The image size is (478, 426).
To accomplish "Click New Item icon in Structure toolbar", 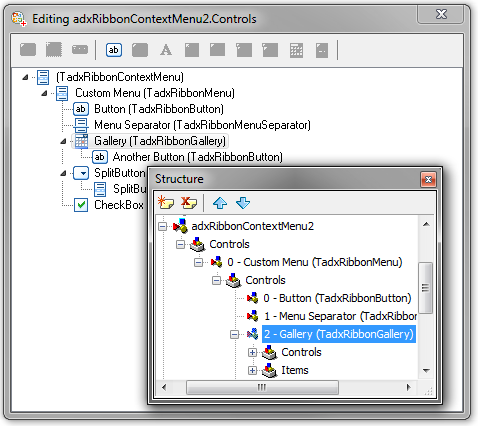I will [x=166, y=202].
